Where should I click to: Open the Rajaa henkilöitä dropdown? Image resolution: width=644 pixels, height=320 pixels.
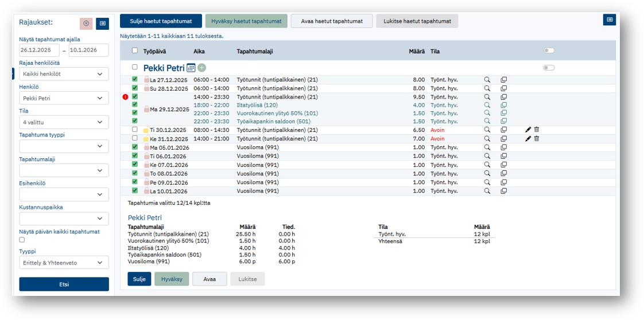click(64, 74)
